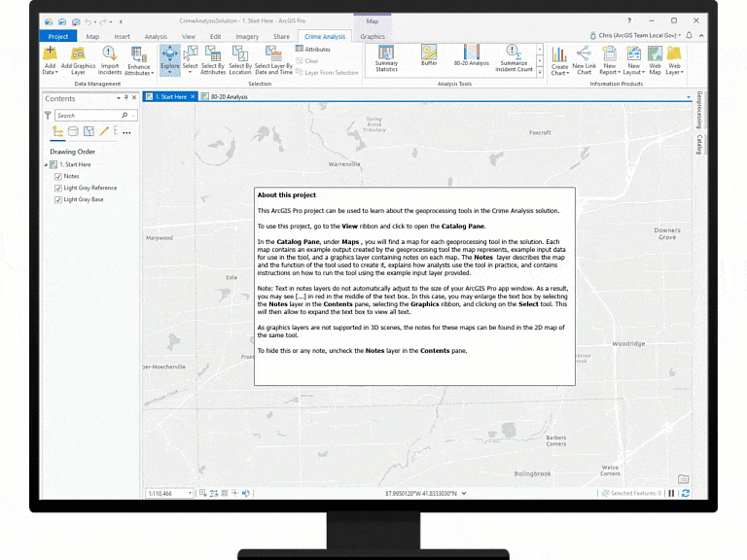Open the view tabs list dropdown
The height and width of the screenshot is (560, 747).
(689, 97)
